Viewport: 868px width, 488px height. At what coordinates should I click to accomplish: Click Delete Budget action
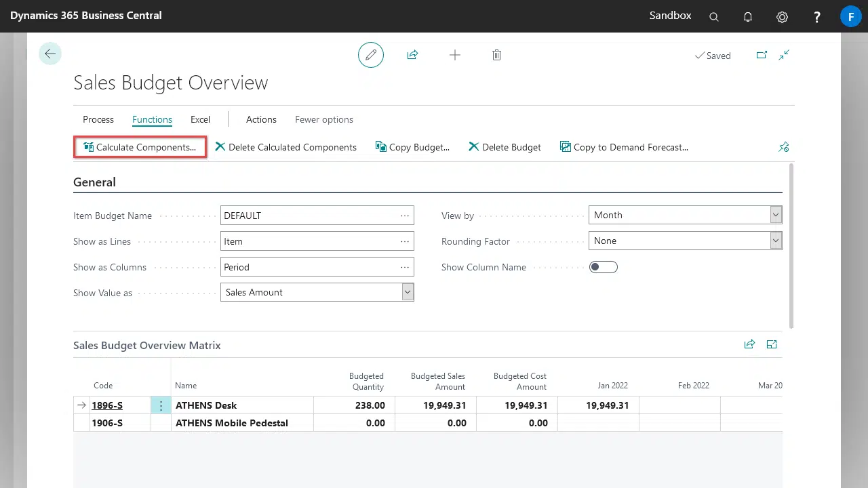point(505,147)
